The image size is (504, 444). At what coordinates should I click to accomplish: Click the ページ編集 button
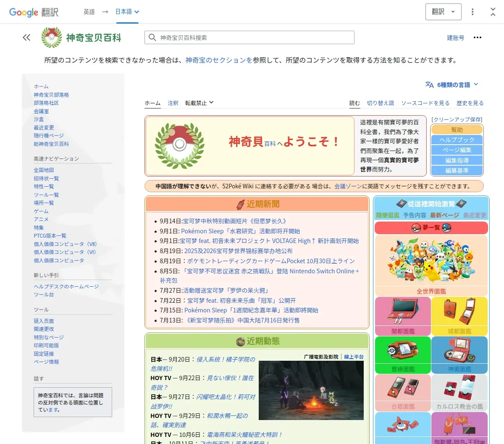tap(457, 150)
